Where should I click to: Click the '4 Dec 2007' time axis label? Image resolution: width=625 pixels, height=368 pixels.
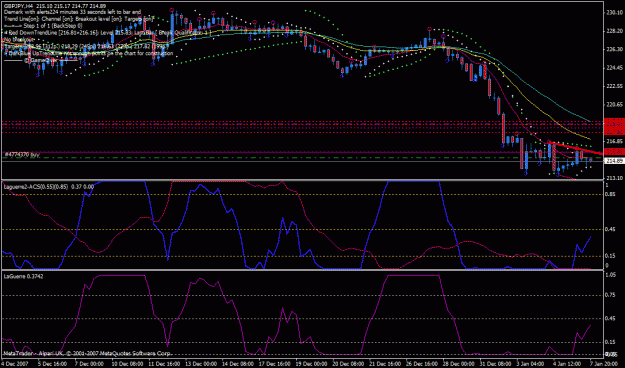14,364
